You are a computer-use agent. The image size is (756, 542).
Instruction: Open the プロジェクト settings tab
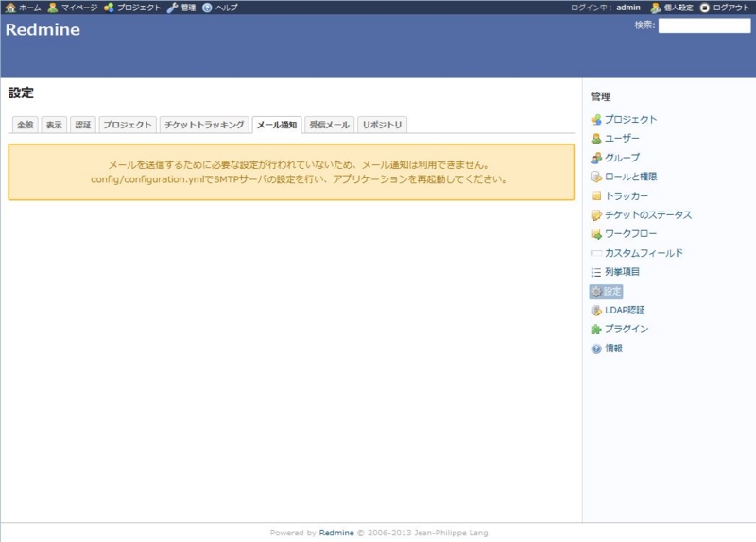click(x=128, y=125)
